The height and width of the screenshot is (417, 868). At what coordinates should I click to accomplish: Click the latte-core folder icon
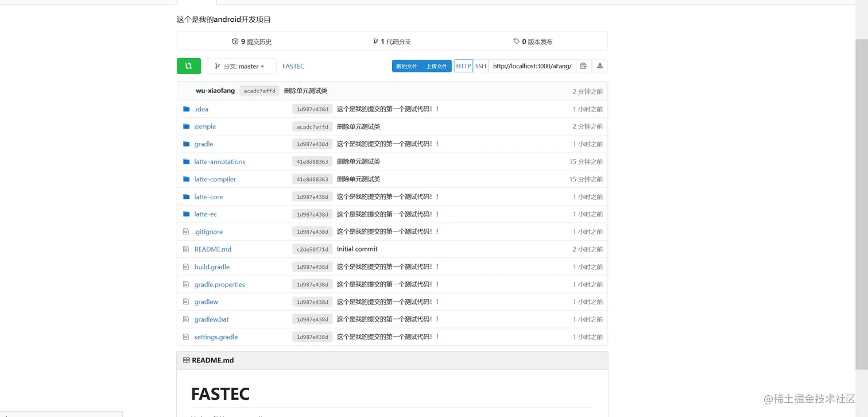click(186, 196)
